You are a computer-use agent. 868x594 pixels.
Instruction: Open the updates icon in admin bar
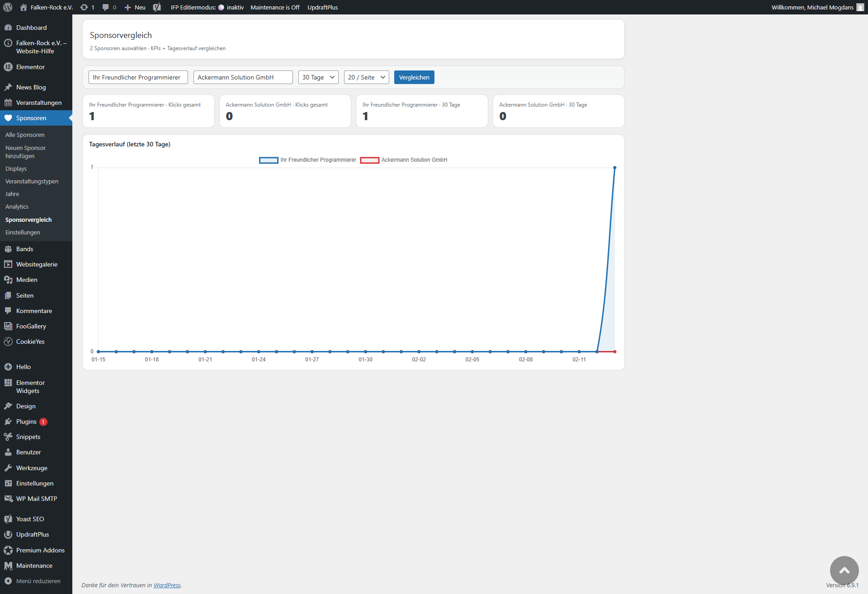point(84,7)
